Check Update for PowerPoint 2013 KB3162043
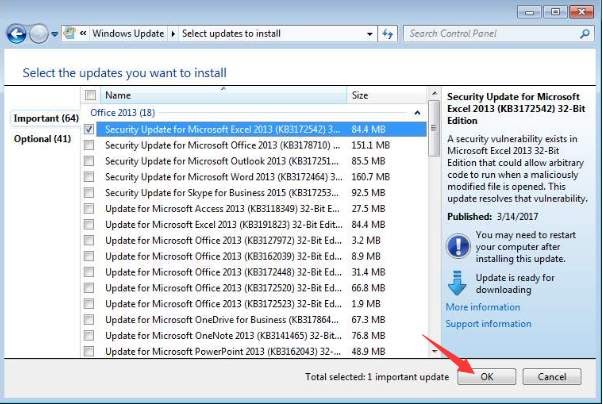The width and height of the screenshot is (603, 404). [89, 351]
